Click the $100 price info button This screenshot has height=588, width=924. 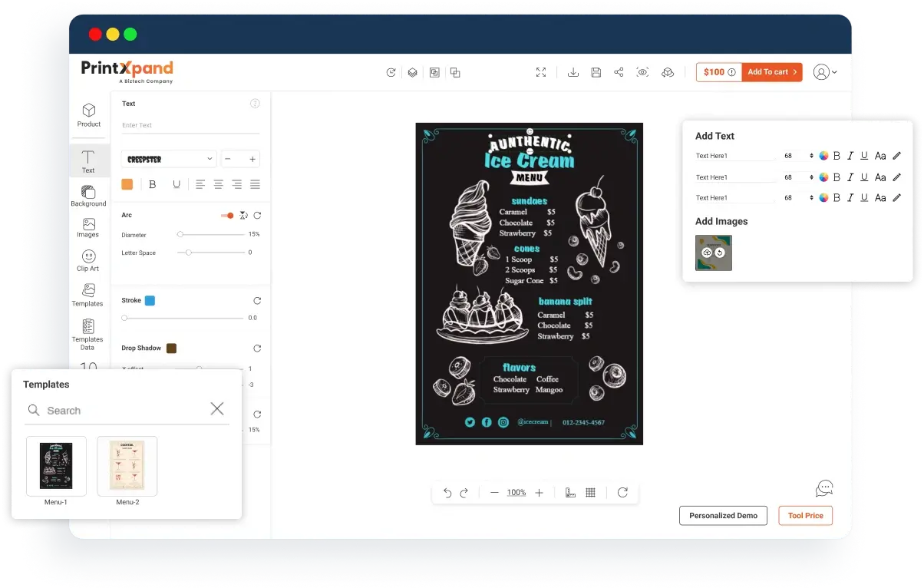pos(719,72)
